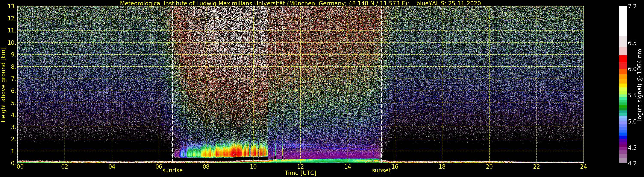Click the '9.' height tick label

click(13, 55)
